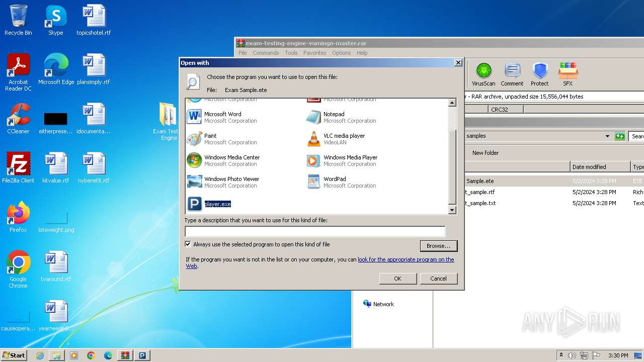The image size is (644, 362).
Task: Select Sample.ete file row
Action: (x=553, y=181)
